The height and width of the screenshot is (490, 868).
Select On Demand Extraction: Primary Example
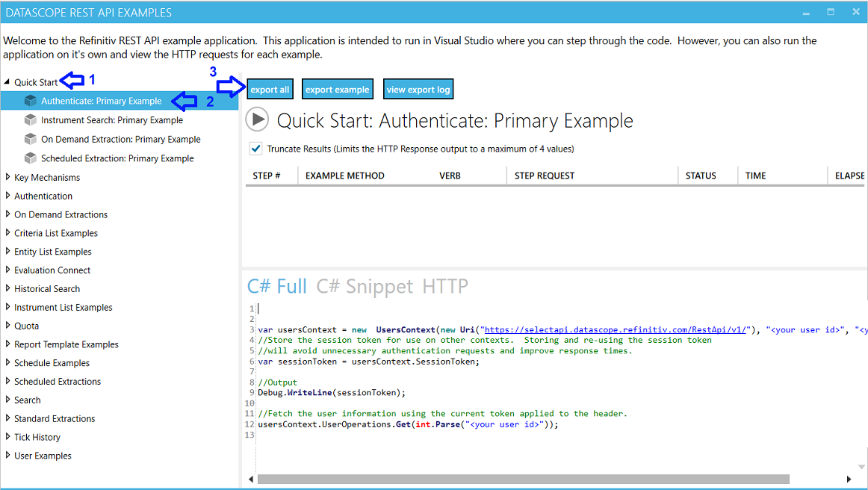pyautogui.click(x=121, y=139)
